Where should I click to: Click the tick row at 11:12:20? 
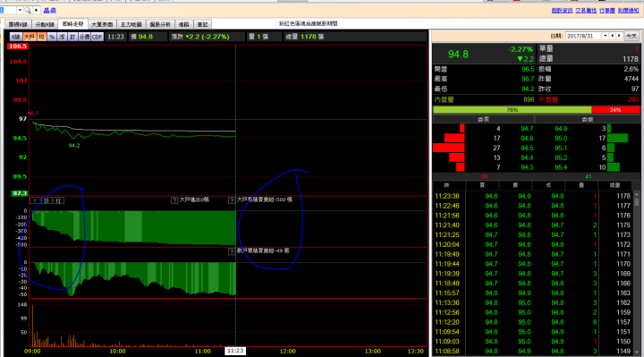(x=533, y=322)
